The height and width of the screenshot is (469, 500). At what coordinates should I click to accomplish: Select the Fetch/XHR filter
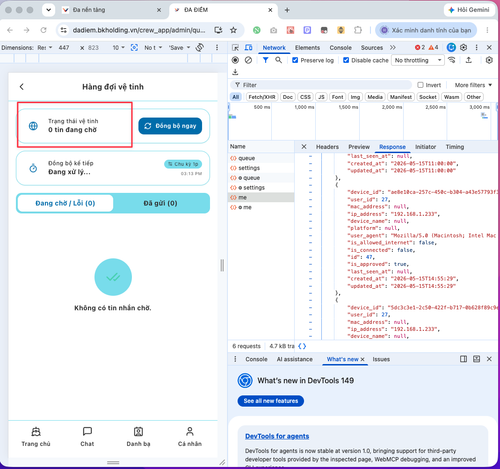[x=262, y=97]
